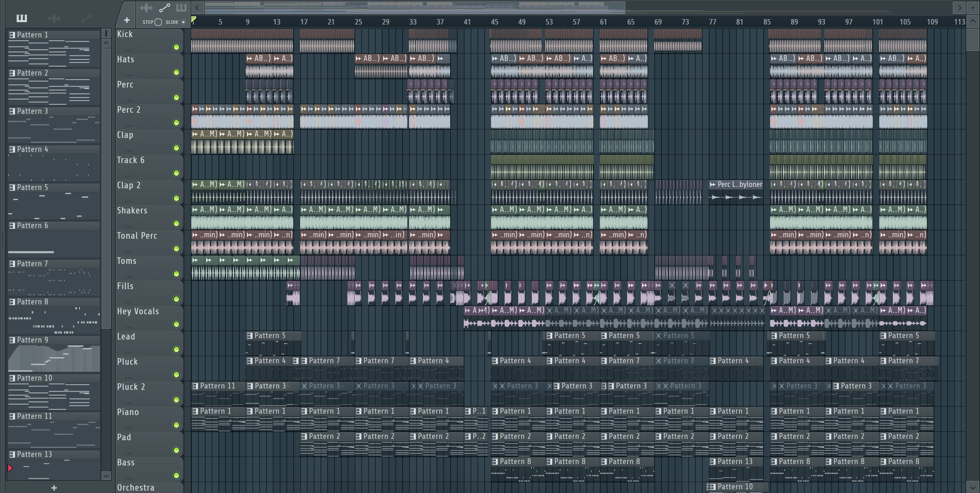Click the Orchestra track name
Image resolution: width=980 pixels, height=493 pixels.
pos(135,488)
